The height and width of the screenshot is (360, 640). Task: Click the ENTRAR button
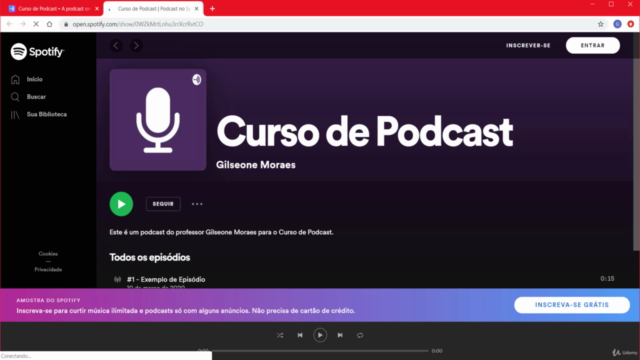point(593,45)
